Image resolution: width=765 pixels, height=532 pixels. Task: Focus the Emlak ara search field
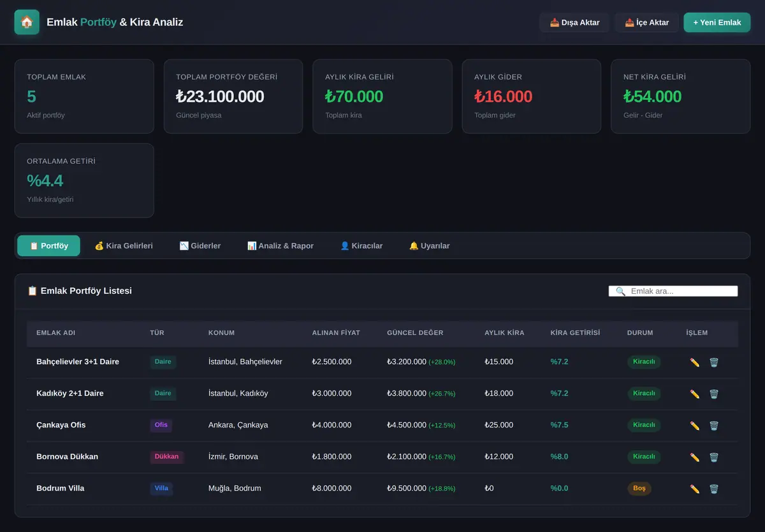673,291
